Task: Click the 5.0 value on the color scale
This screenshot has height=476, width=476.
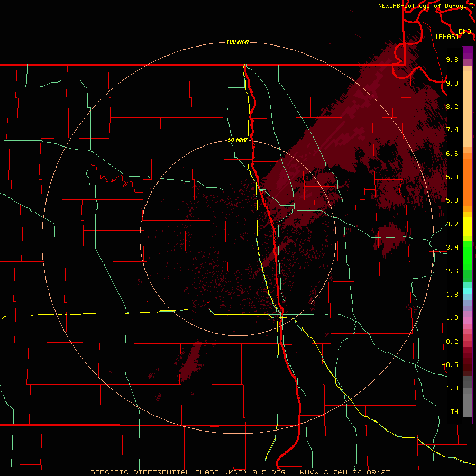Action: tap(452, 200)
